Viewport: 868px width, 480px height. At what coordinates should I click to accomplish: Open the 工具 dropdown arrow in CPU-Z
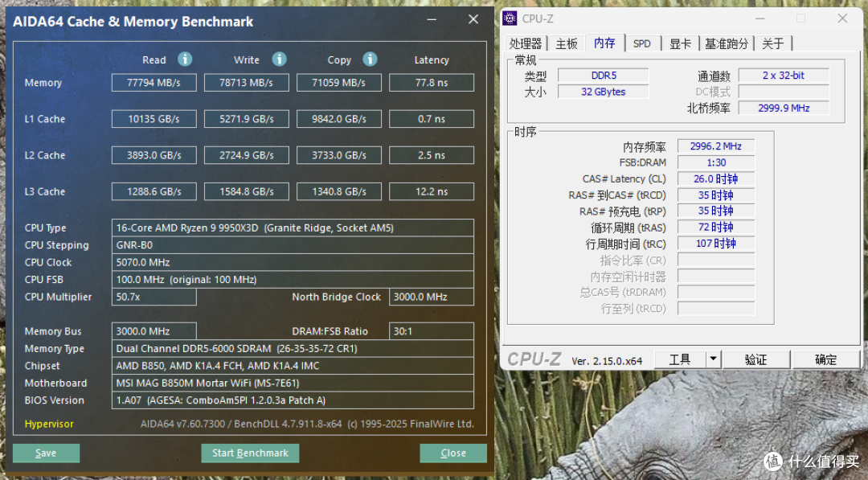click(714, 359)
